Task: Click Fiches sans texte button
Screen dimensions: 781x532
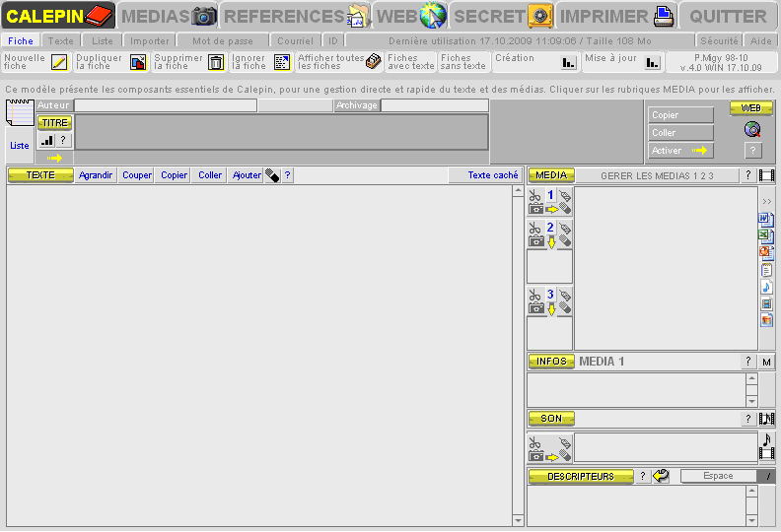Action: pos(463,62)
